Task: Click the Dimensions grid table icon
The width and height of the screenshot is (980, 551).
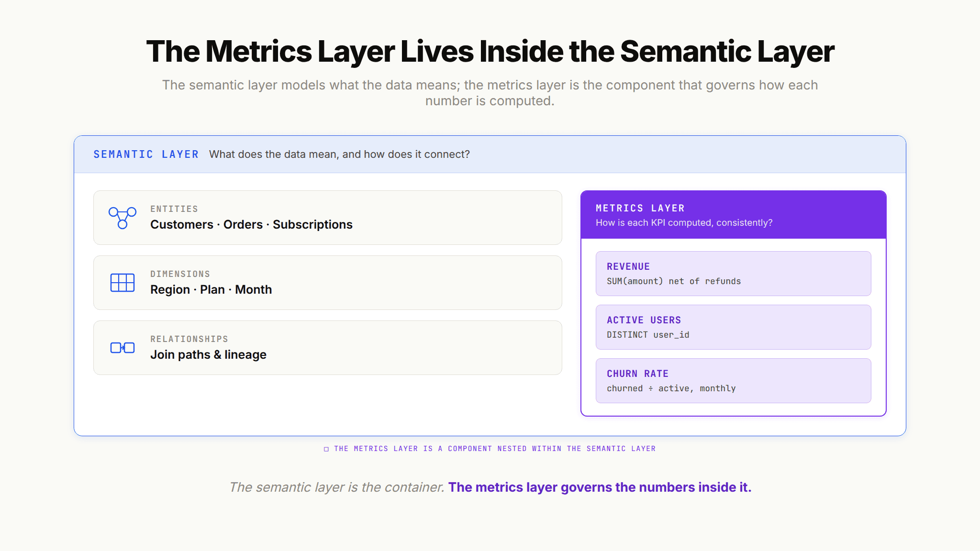Action: [122, 283]
